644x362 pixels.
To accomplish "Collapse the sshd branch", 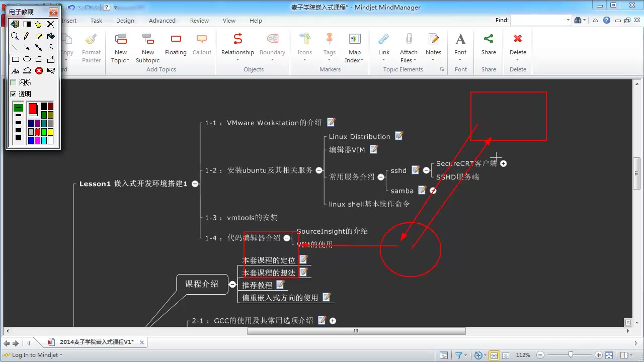I will [426, 170].
